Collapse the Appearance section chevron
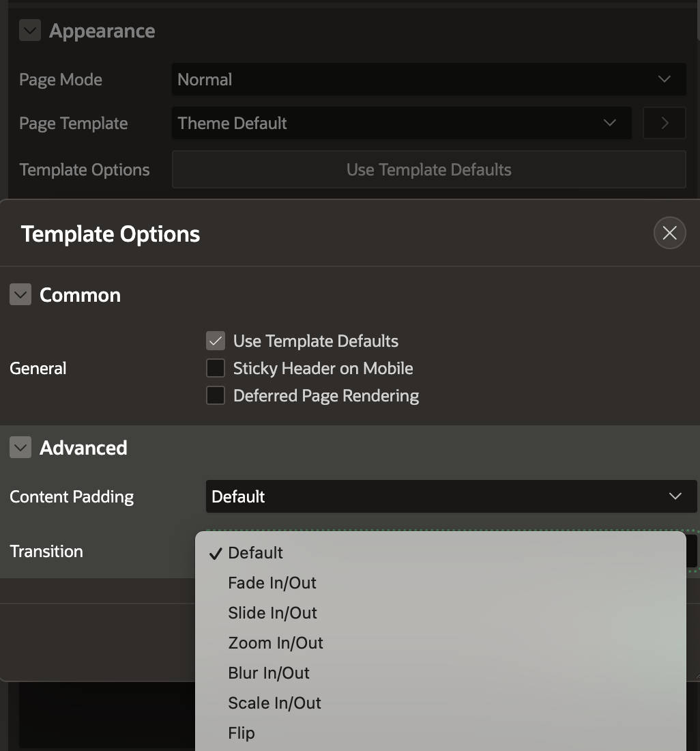The width and height of the screenshot is (700, 751). point(29,31)
